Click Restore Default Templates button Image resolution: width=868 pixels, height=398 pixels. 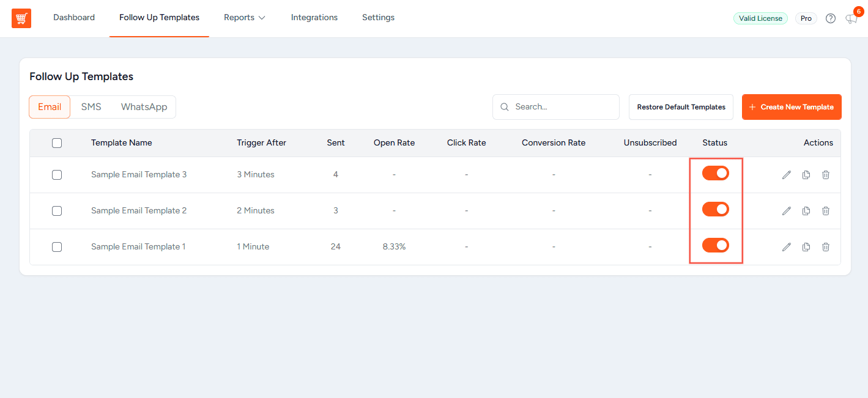(x=681, y=107)
